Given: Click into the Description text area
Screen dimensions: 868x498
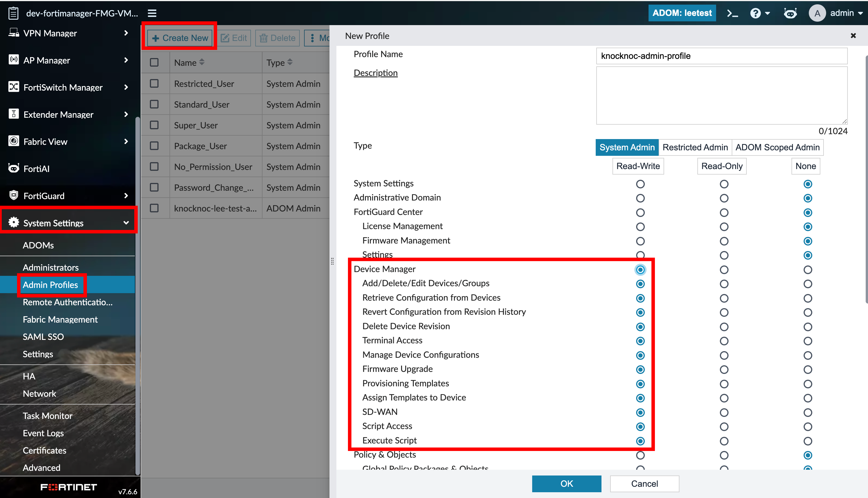Looking at the screenshot, I should pyautogui.click(x=722, y=95).
